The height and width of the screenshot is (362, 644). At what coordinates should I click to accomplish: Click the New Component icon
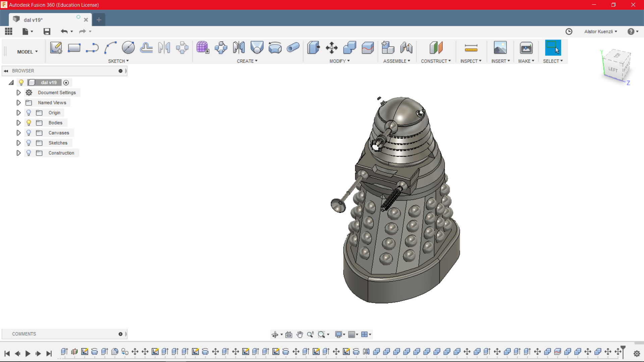click(x=388, y=48)
